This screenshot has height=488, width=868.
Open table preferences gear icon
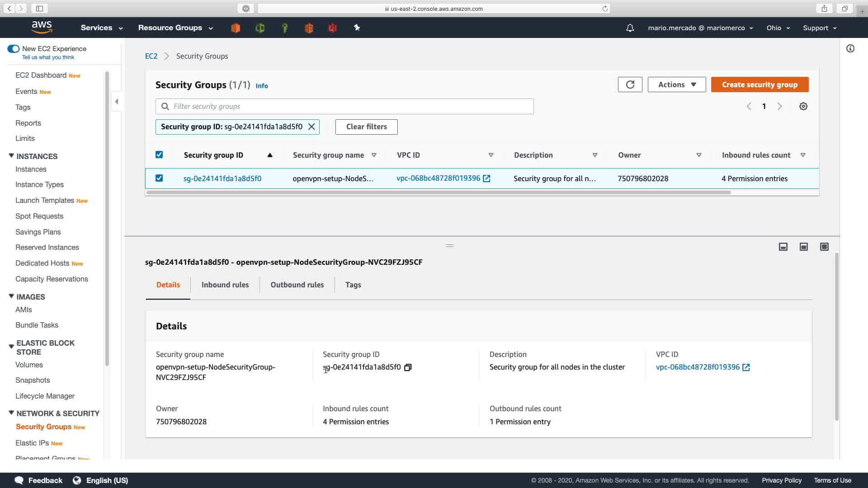[803, 106]
